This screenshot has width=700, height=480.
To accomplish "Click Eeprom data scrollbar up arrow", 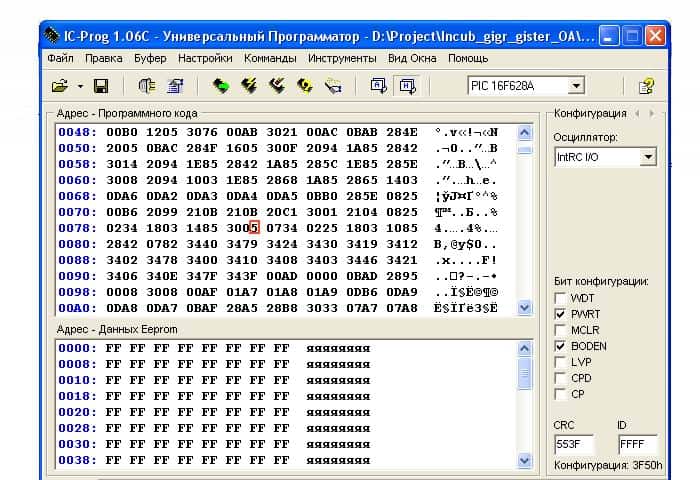I will [x=525, y=348].
